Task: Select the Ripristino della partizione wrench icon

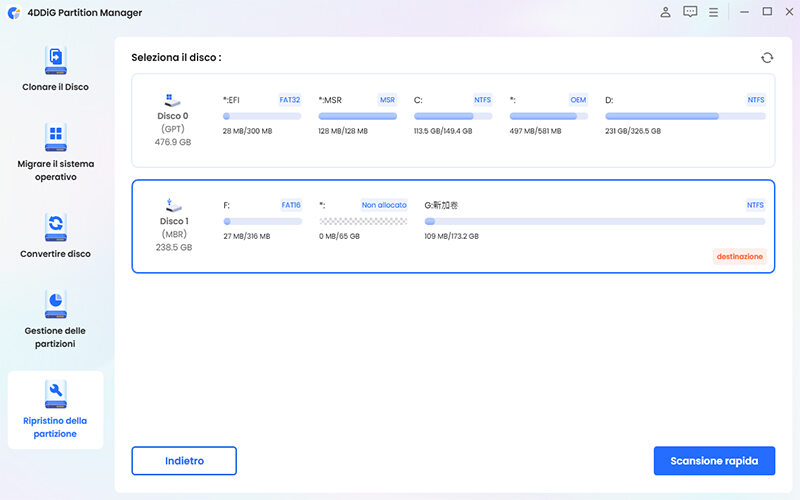Action: [55, 393]
